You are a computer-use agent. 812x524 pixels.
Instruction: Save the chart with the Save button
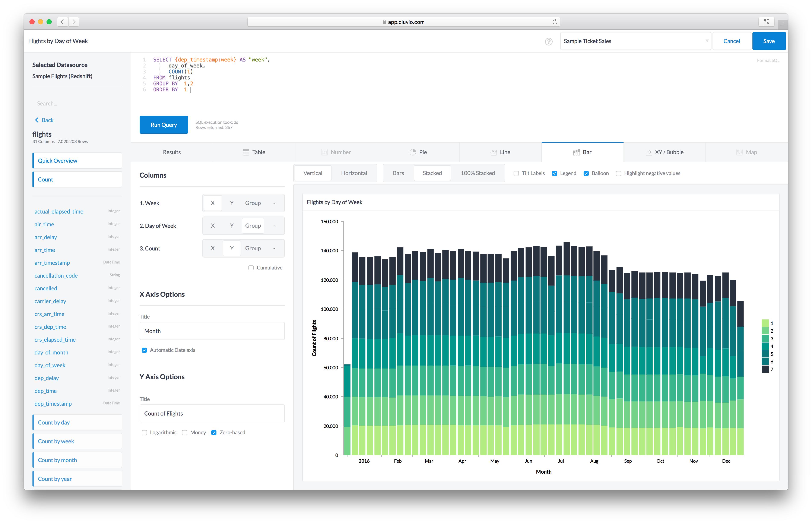click(768, 41)
